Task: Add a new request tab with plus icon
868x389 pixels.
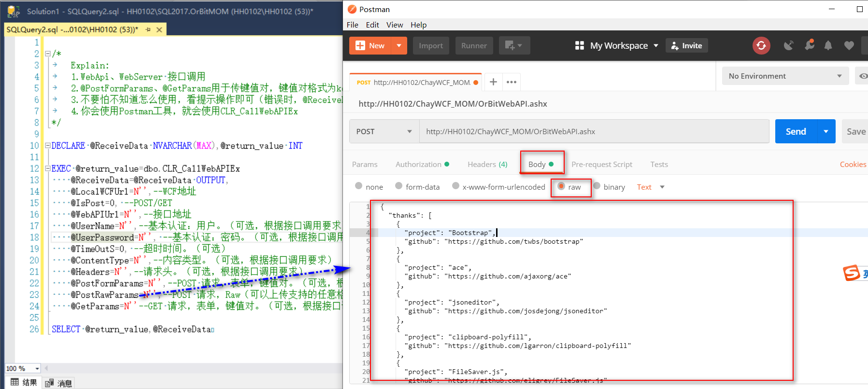Action: [493, 82]
